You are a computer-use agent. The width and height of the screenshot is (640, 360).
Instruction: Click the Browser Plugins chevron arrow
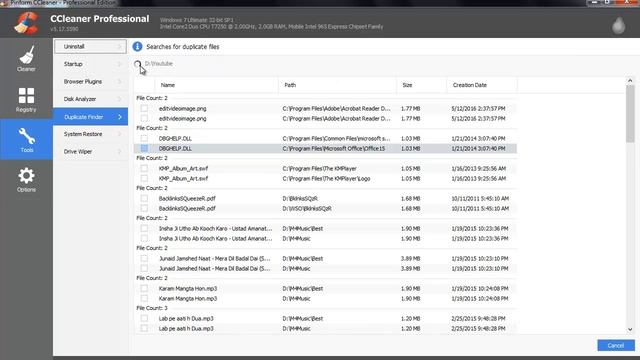(x=120, y=82)
